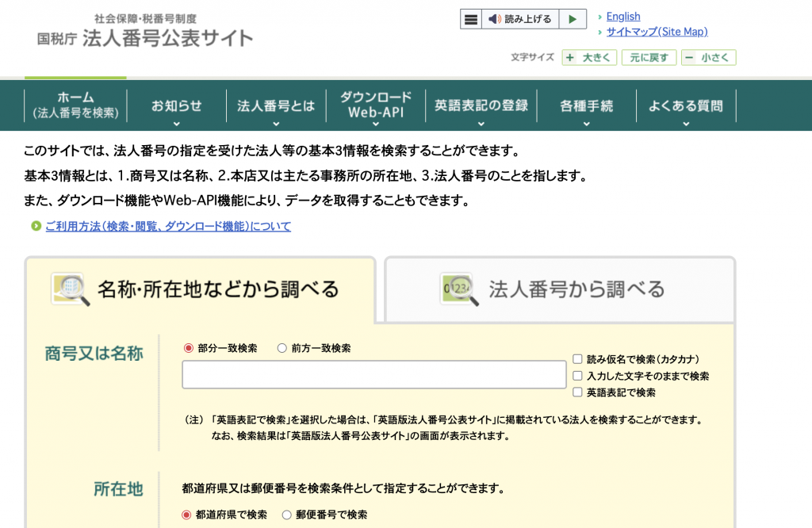This screenshot has height=528, width=812.
Task: Enable 読み仮名で検索(カタカナ) checkbox
Action: (577, 359)
